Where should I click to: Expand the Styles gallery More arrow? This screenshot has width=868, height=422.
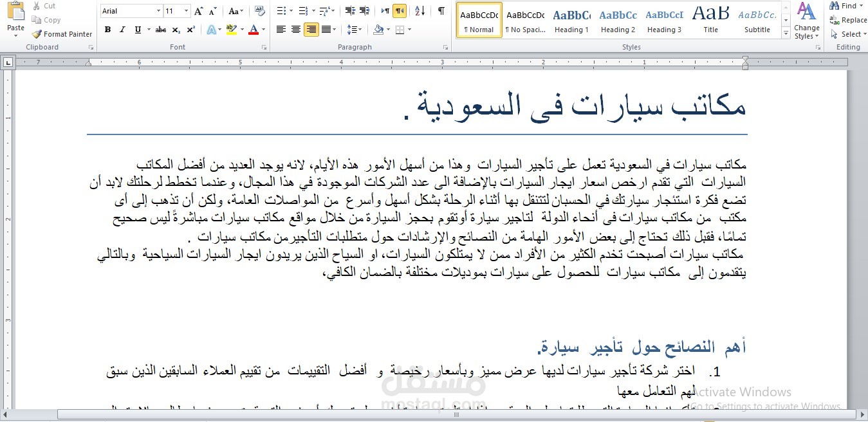(786, 34)
